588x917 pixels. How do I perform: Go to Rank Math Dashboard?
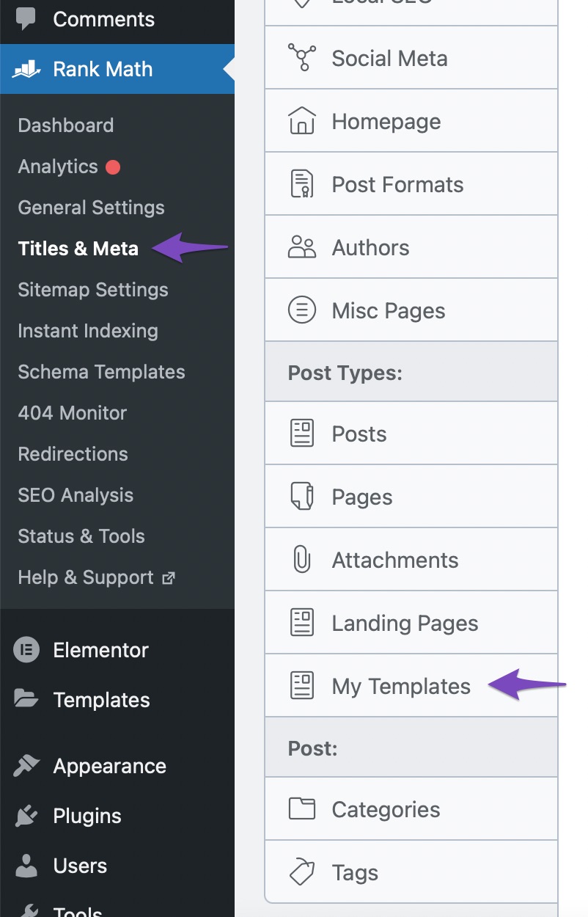click(66, 125)
